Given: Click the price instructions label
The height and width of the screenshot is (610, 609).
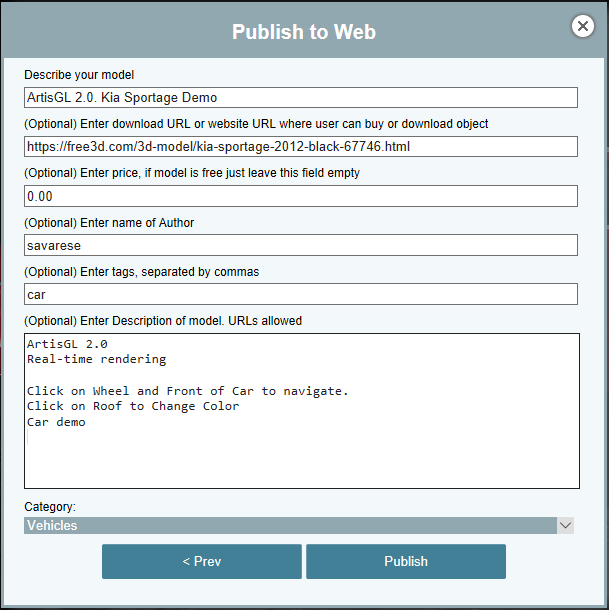Looking at the screenshot, I should (x=192, y=173).
